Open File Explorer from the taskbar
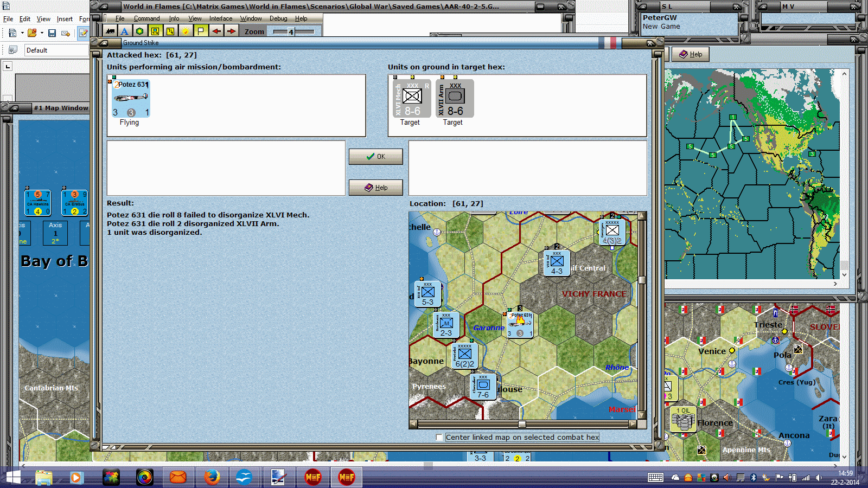 coord(43,477)
